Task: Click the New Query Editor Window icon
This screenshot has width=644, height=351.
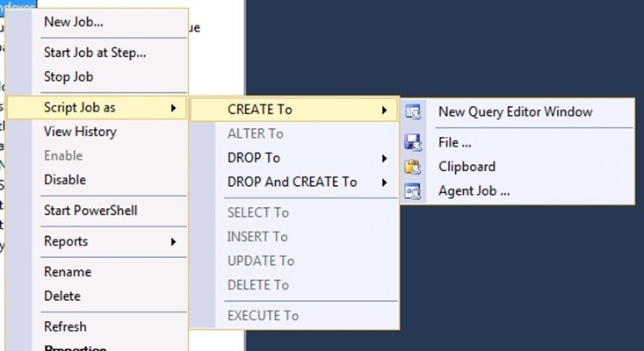Action: click(x=413, y=111)
